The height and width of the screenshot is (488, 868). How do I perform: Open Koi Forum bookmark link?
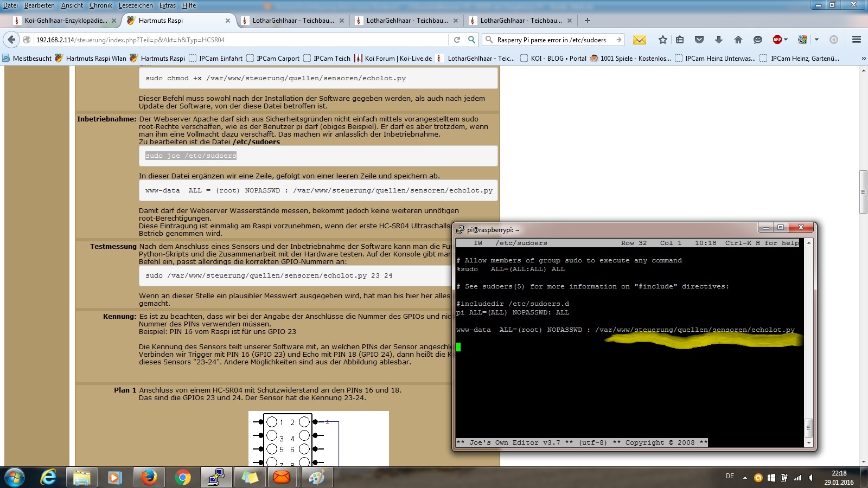(398, 58)
